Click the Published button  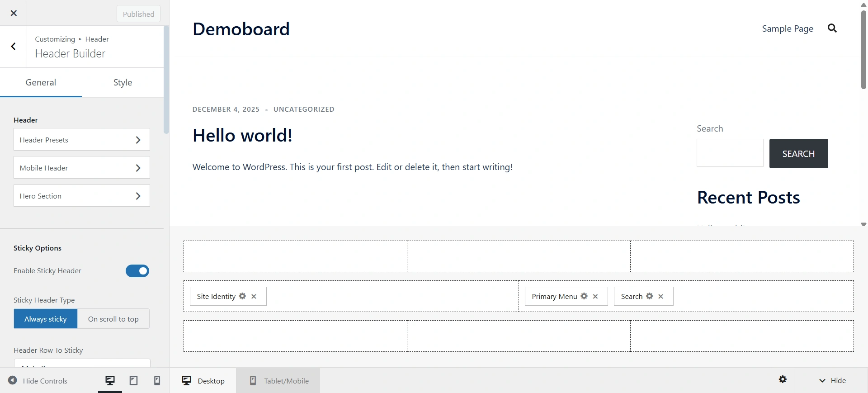point(138,14)
